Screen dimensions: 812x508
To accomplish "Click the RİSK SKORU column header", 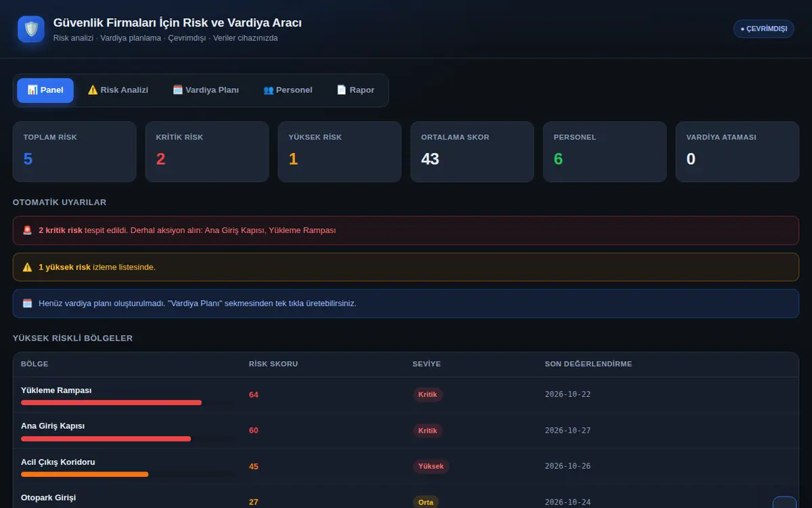I will point(273,364).
